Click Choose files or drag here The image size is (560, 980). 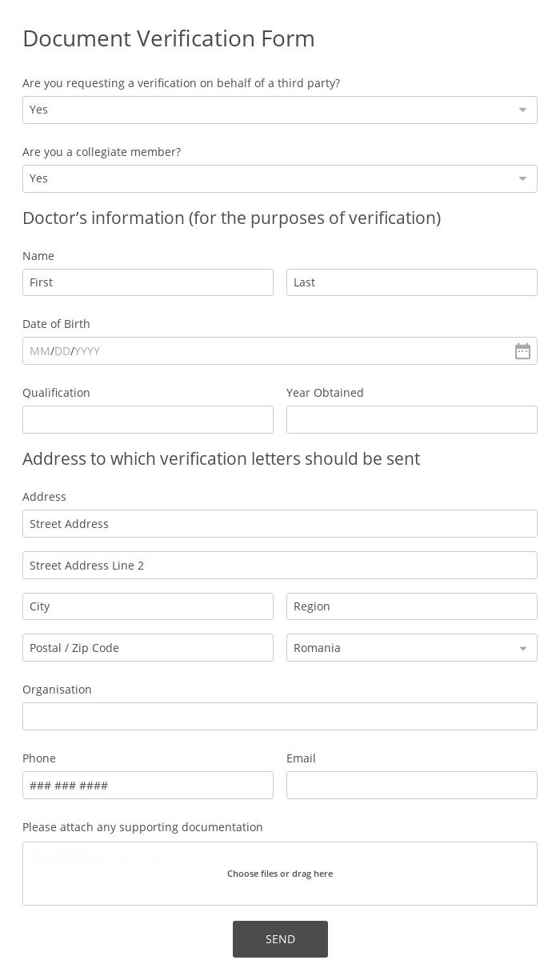(280, 874)
